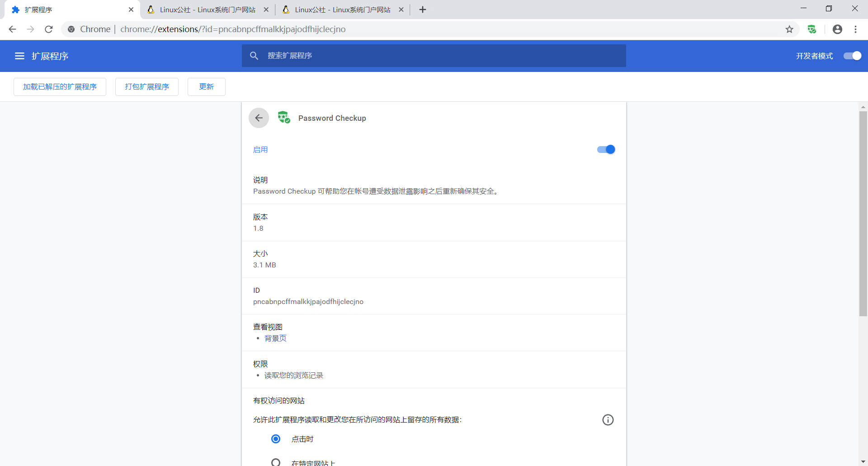Open the Chrome profile avatar
Viewport: 868px width, 466px height.
click(837, 29)
